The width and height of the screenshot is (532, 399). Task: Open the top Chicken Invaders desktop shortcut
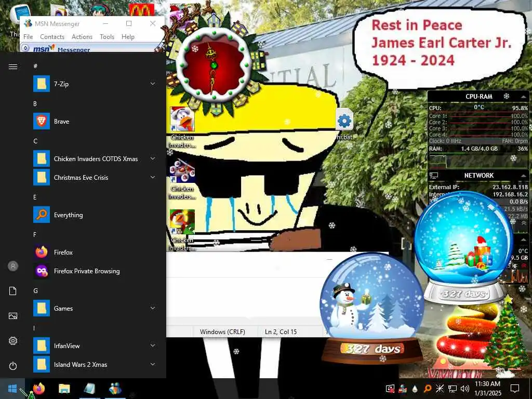[x=182, y=128]
